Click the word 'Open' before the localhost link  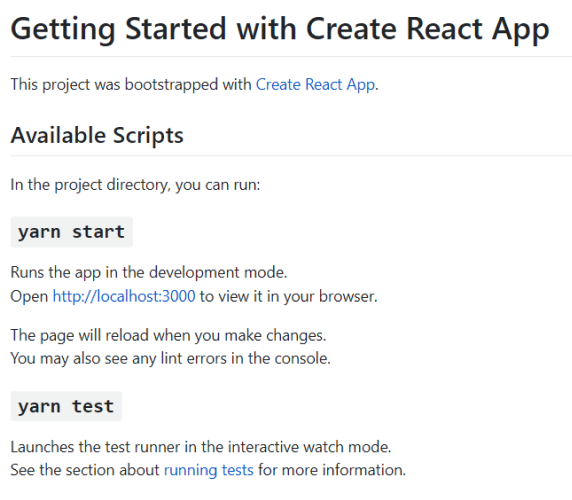point(29,296)
